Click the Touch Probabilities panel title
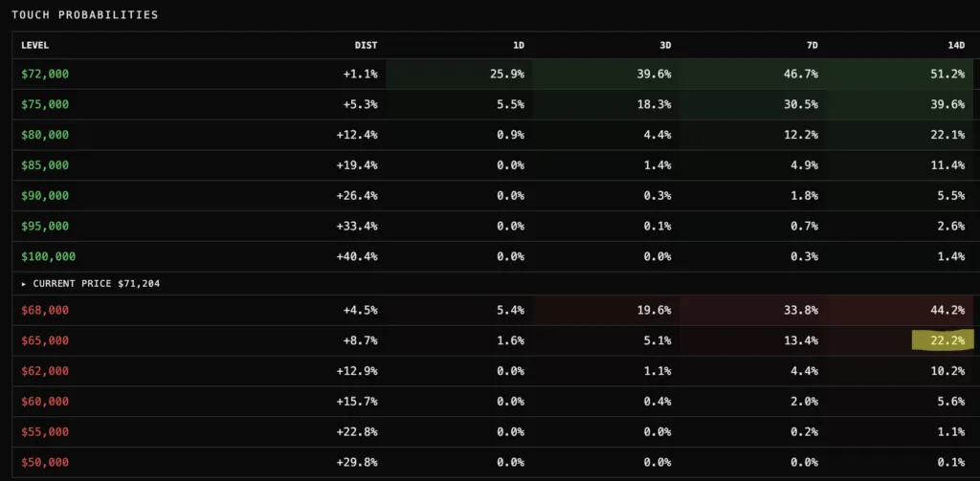The height and width of the screenshot is (481, 980). [85, 15]
